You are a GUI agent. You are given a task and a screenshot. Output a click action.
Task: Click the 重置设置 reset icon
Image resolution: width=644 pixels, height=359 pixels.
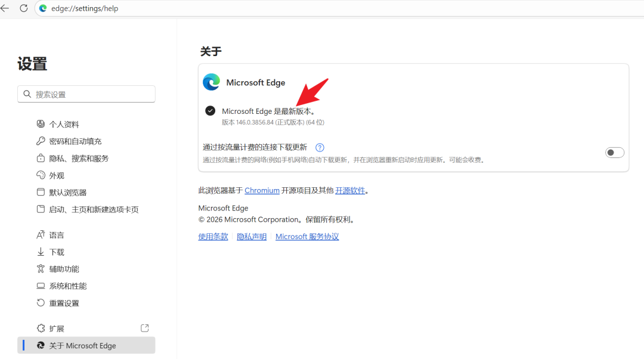coord(41,303)
